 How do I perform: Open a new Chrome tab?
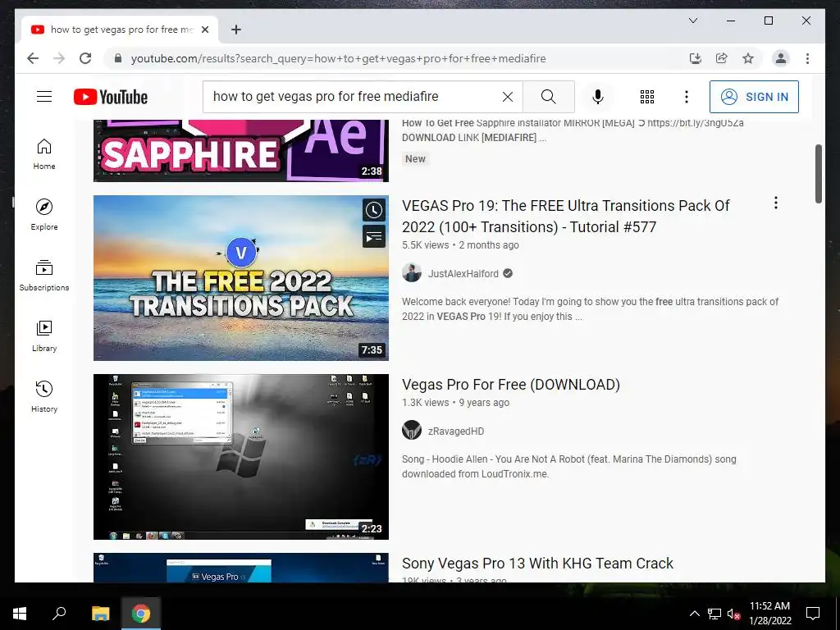coord(236,30)
